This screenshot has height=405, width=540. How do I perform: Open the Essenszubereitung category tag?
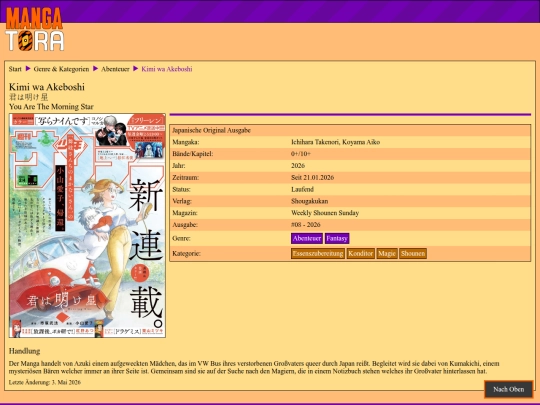(318, 253)
